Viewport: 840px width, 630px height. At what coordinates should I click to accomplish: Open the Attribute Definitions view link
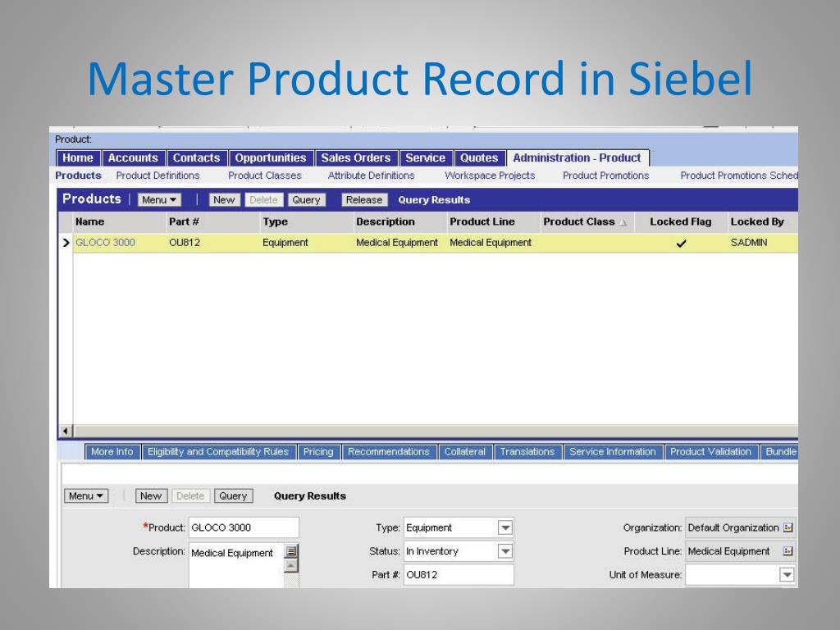coord(372,176)
